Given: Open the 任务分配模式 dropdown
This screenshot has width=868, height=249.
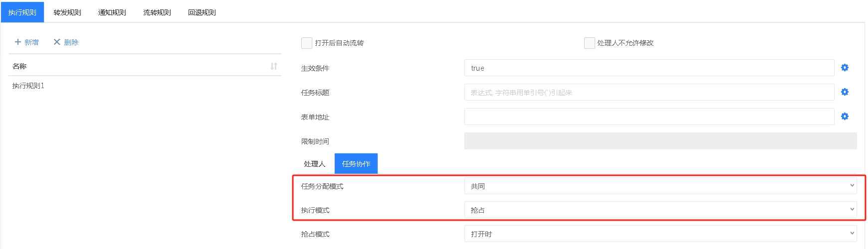Looking at the screenshot, I should click(660, 186).
